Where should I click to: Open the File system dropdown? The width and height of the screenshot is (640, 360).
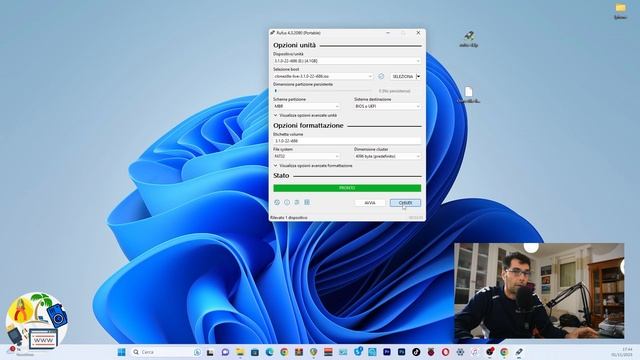(306, 156)
